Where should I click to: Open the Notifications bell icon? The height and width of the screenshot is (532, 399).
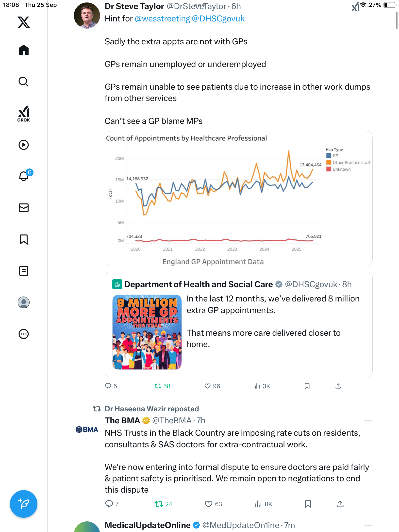coord(24,176)
